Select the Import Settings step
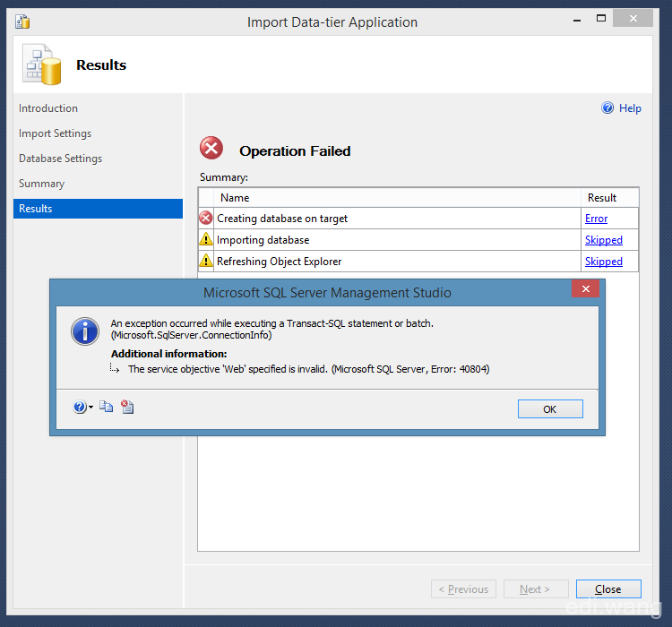This screenshot has height=627, width=672. point(55,133)
